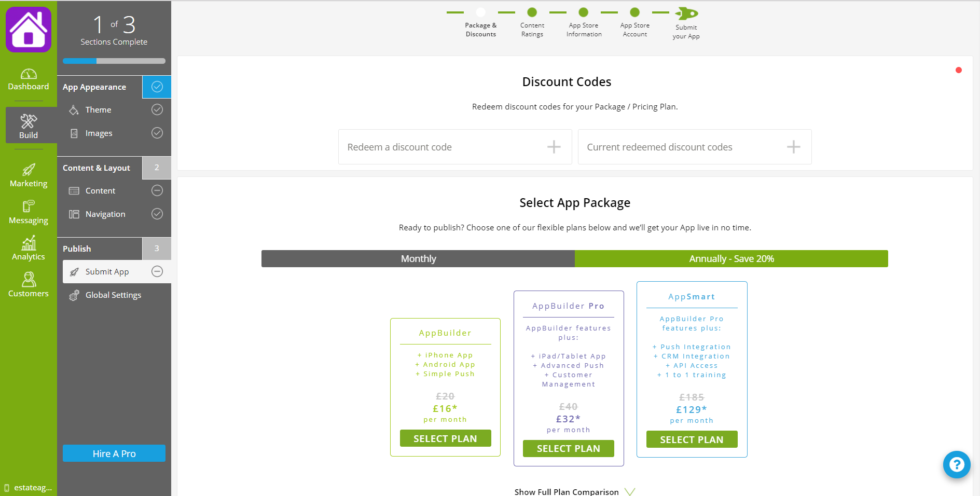Screen dimensions: 980x496
Task: Click the Navigation layout icon
Action: 74,214
